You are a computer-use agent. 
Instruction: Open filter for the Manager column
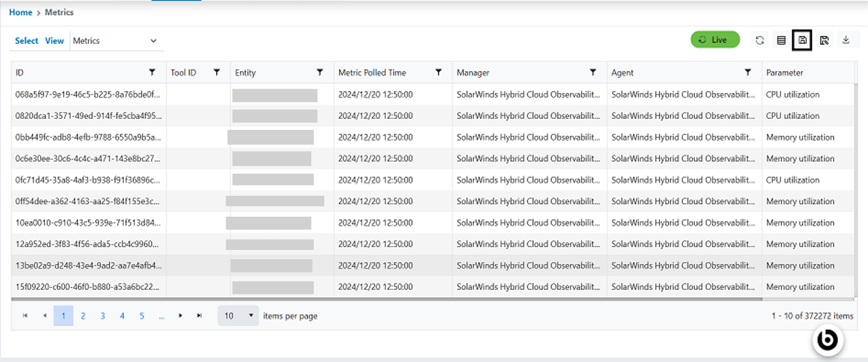click(593, 73)
